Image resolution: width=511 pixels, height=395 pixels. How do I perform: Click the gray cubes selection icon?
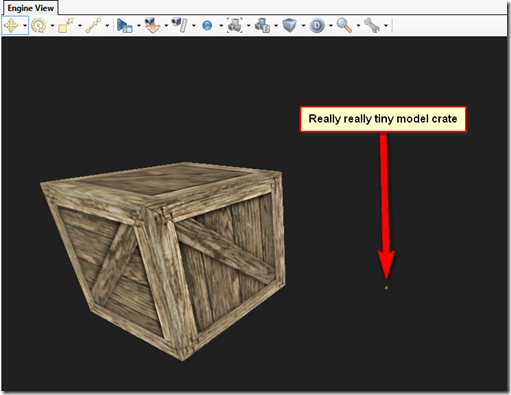235,25
